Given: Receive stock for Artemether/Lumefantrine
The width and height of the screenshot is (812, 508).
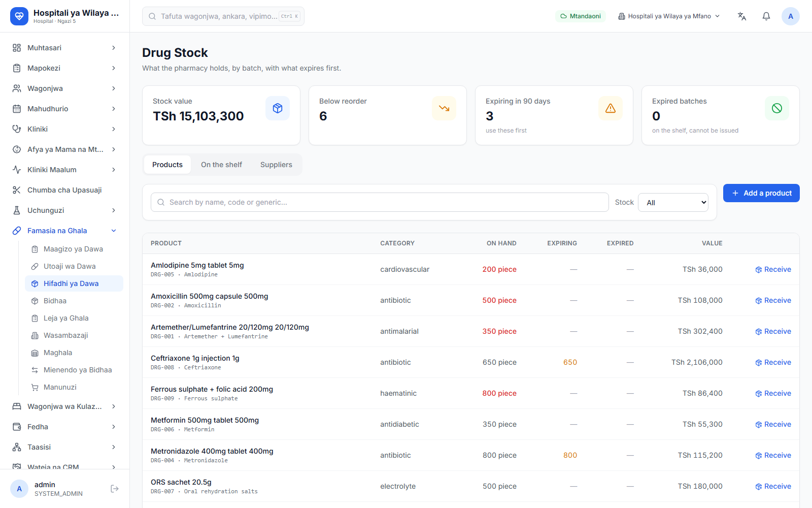Looking at the screenshot, I should 773,331.
